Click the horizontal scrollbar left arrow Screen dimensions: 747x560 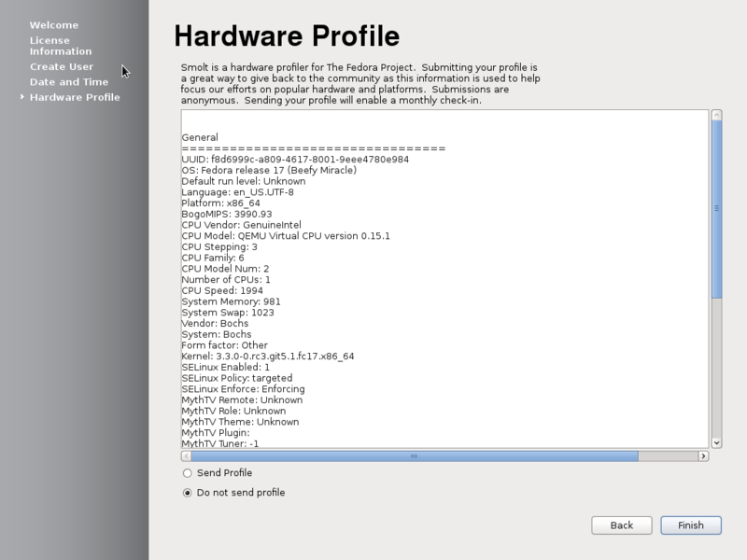pyautogui.click(x=186, y=456)
